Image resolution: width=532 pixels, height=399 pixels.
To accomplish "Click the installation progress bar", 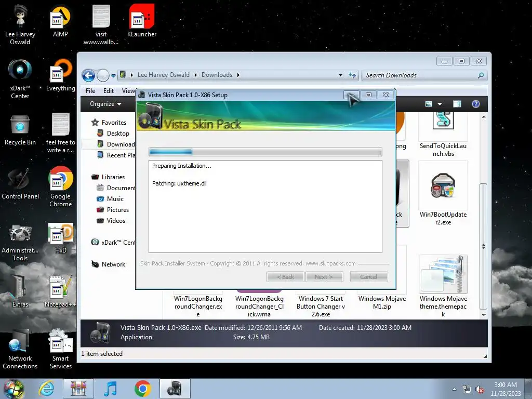I will pos(265,152).
